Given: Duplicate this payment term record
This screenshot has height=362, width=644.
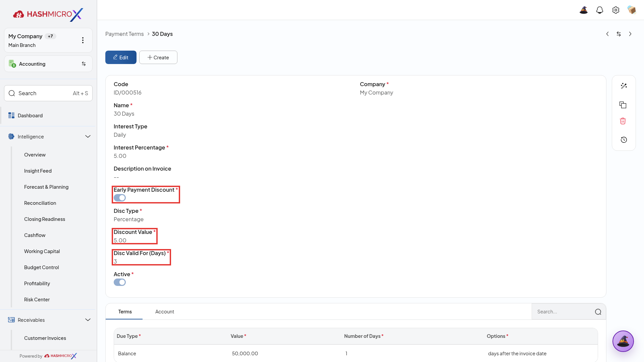Looking at the screenshot, I should click(x=623, y=105).
